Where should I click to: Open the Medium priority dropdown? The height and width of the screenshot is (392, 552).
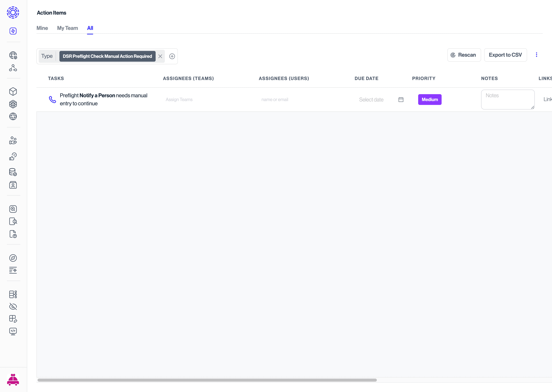430,99
